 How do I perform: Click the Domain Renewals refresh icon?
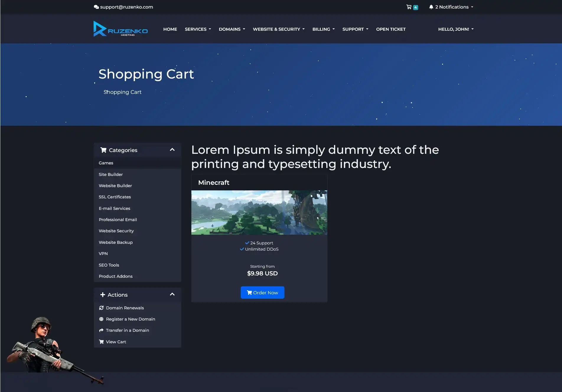101,308
